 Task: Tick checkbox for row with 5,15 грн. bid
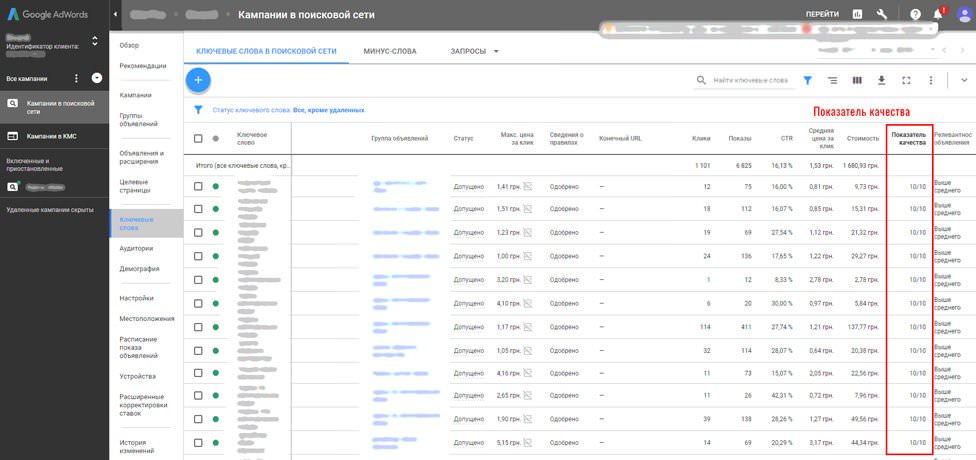[x=198, y=443]
